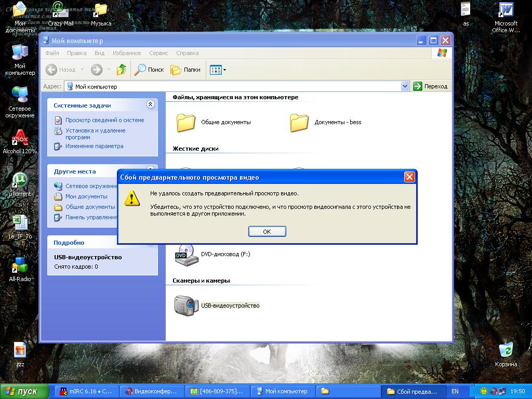
Task: Close the video preview failure dialog
Action: pos(409,177)
